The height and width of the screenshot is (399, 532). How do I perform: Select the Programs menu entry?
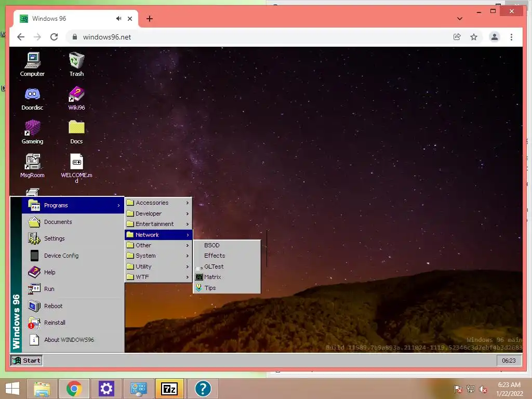73,205
